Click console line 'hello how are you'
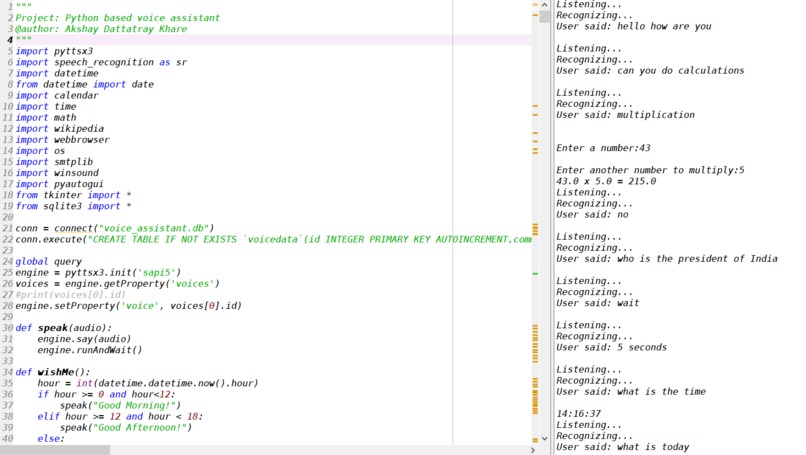The width and height of the screenshot is (806, 455). [634, 27]
